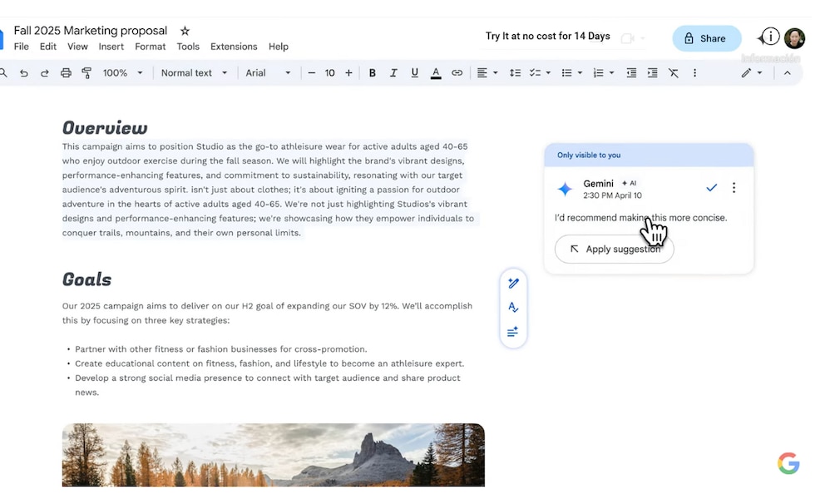Open the information icon near the avatar
Screen dimensions: 825x504
[x=770, y=37]
